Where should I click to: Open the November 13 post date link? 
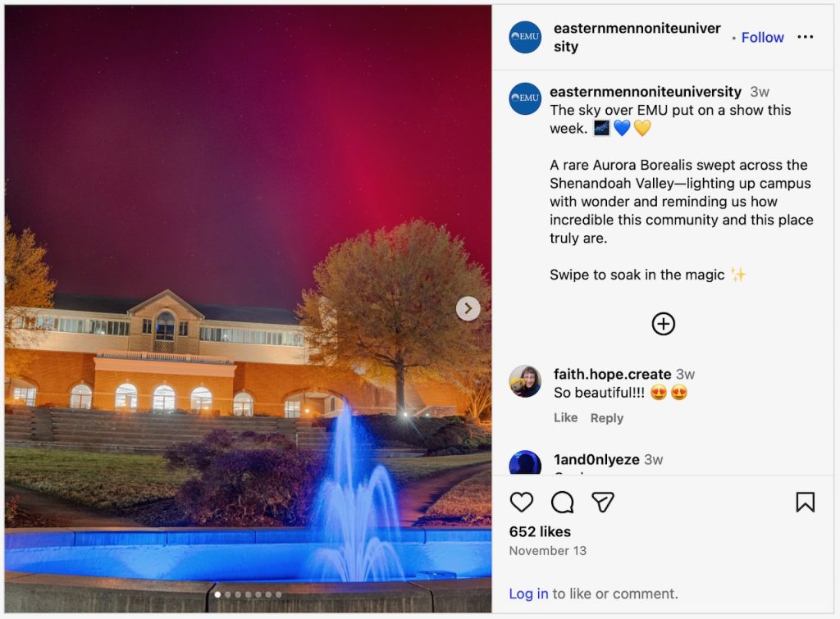point(547,550)
